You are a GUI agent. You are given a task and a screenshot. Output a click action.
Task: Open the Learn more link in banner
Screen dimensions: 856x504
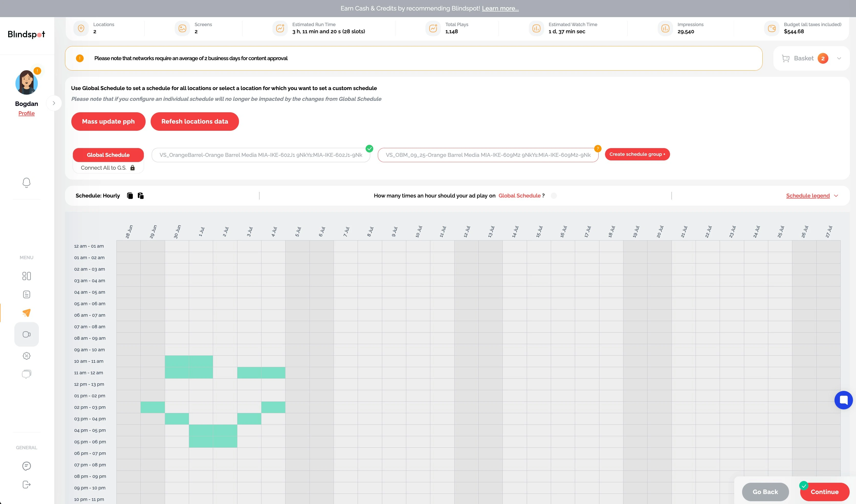[x=500, y=8]
